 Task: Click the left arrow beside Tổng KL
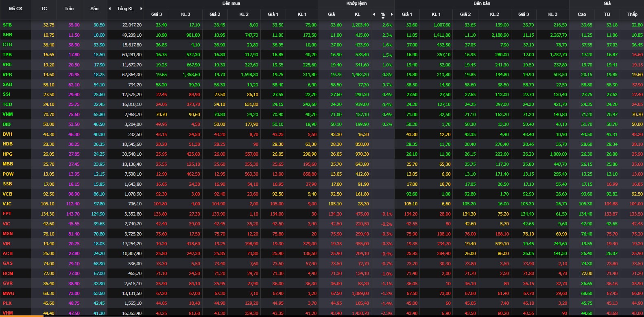tap(110, 9)
